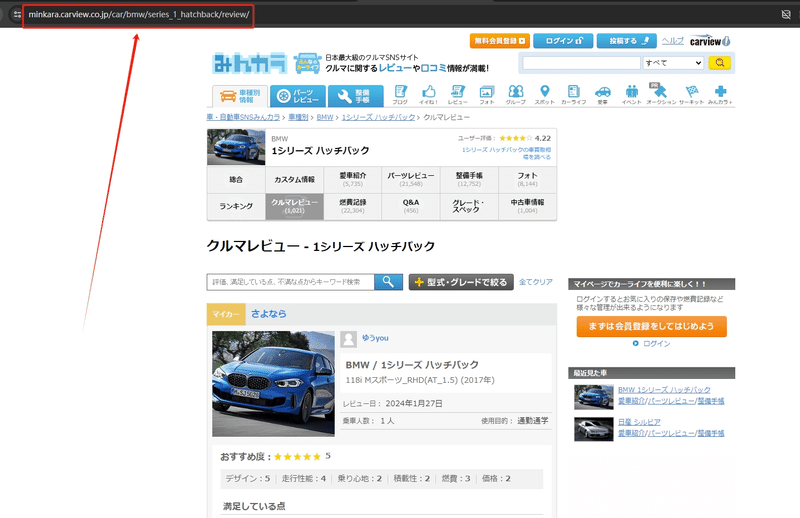
Task: Open the ブログ (blog) icon
Action: 401,95
